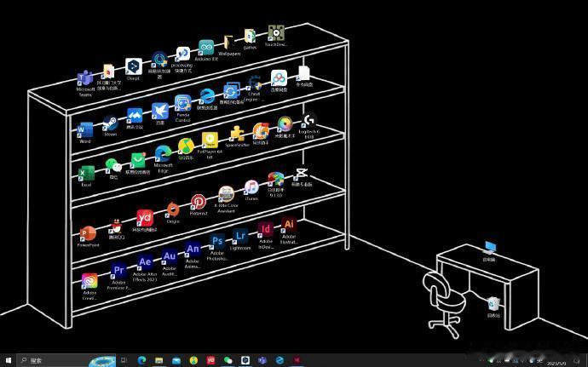Screen dimensions: 588x367
Task: Open Adobe Creative Cloud shortcut
Action: click(89, 281)
